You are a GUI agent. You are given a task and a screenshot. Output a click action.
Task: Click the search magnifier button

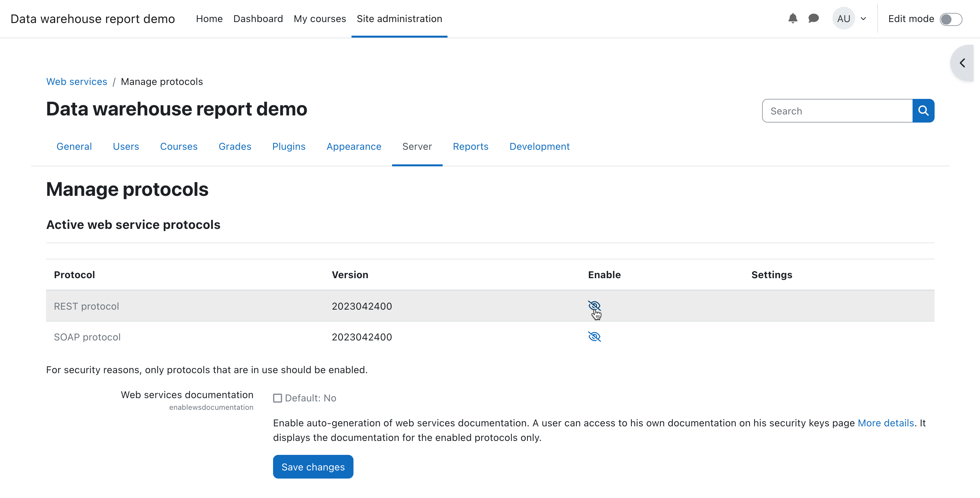pos(923,111)
